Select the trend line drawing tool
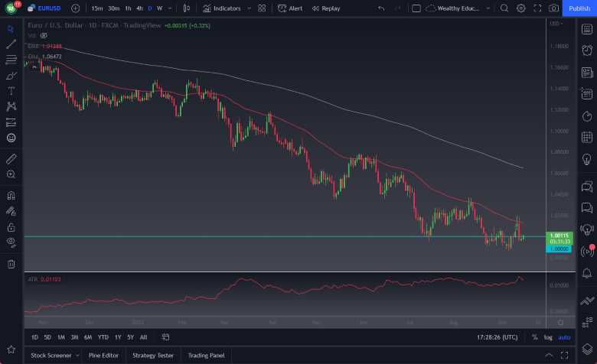This screenshot has width=597, height=364. click(x=11, y=44)
